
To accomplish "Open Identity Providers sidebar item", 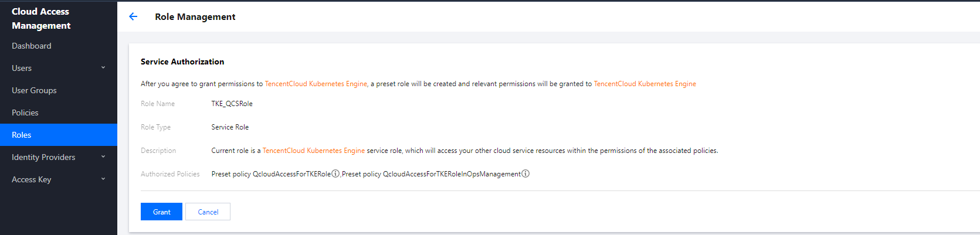I will (x=43, y=157).
